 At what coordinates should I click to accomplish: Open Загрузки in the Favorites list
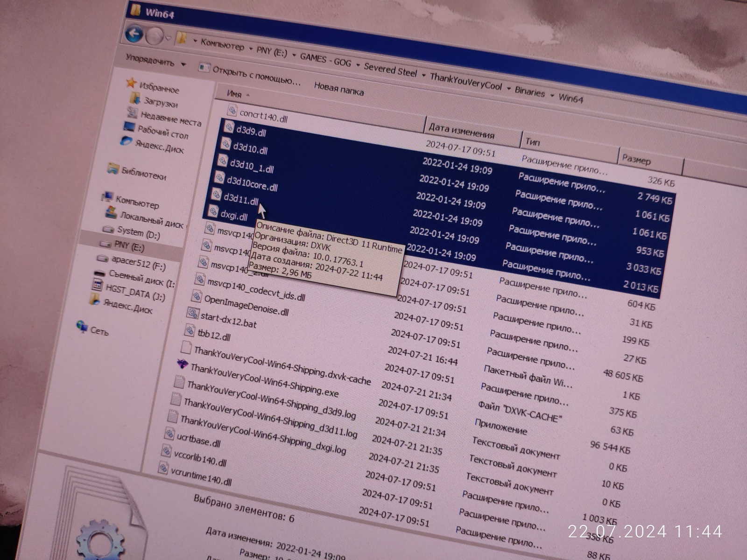[x=161, y=102]
